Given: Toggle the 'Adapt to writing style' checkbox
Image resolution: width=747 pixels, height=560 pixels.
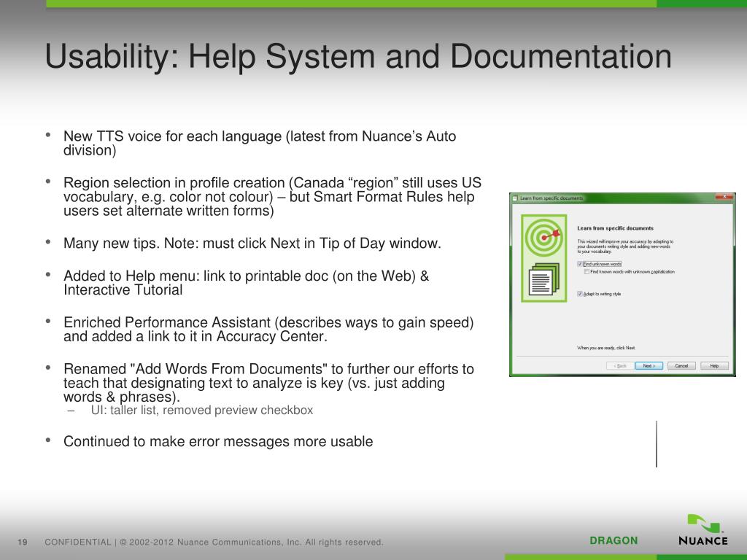Looking at the screenshot, I should point(580,294).
